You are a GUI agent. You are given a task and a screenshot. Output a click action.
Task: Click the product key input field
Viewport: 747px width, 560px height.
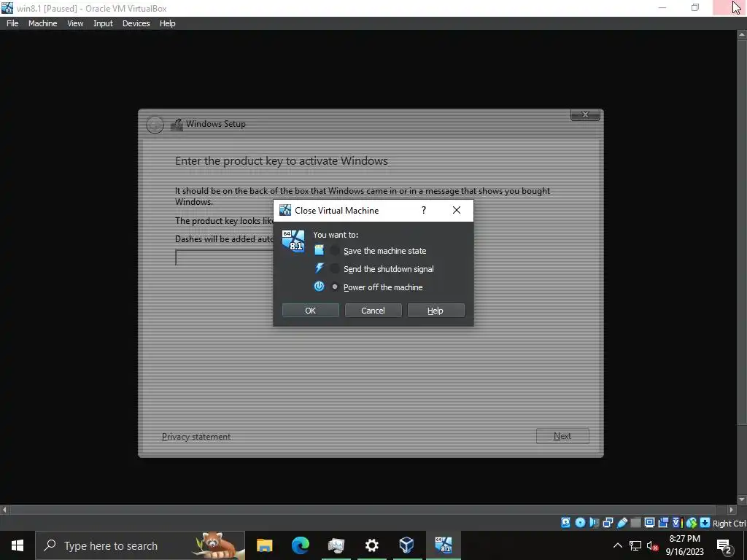tap(224, 257)
